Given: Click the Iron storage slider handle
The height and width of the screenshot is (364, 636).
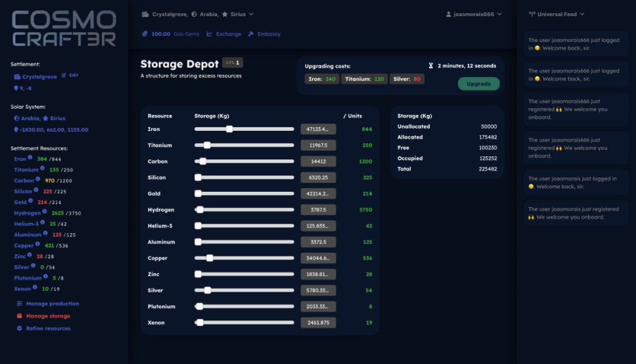Looking at the screenshot, I should (230, 129).
